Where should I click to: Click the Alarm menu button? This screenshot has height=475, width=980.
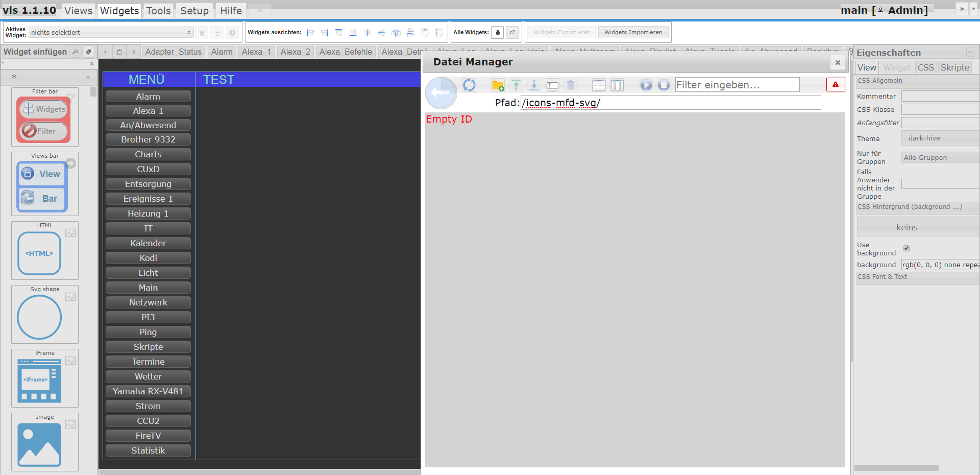[x=148, y=97]
